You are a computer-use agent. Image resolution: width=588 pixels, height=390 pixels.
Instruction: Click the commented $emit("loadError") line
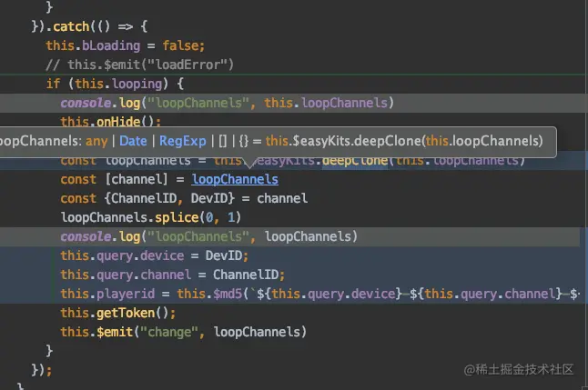click(x=139, y=65)
